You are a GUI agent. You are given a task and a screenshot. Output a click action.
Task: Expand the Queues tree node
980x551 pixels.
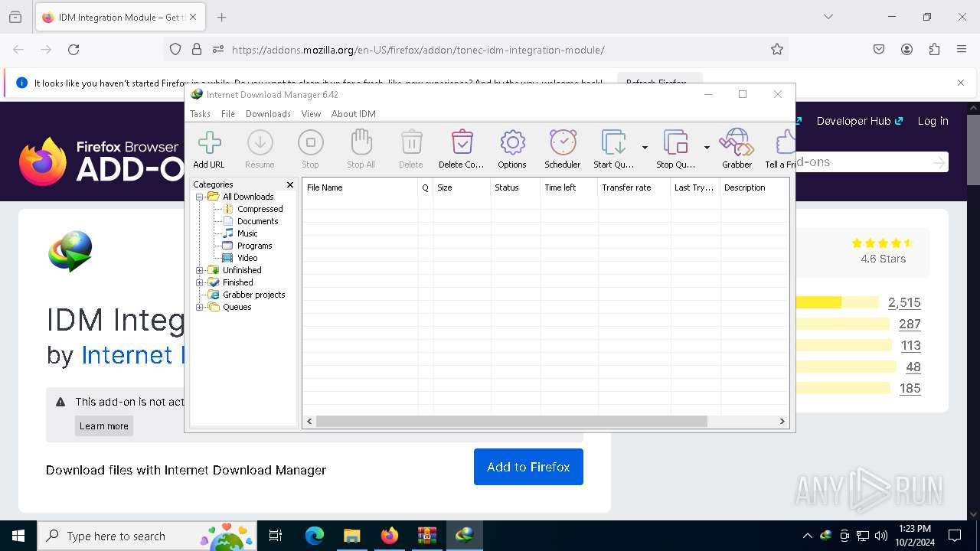(x=200, y=307)
